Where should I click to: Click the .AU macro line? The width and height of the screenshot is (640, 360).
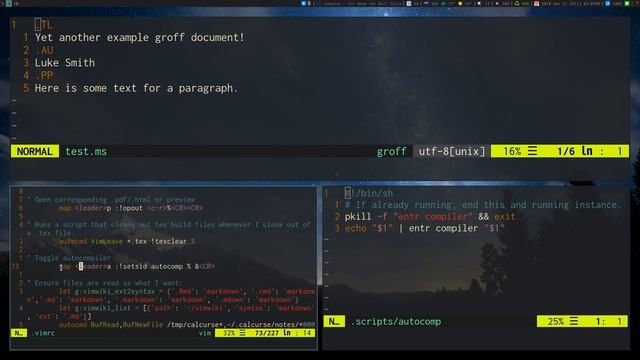[x=44, y=50]
